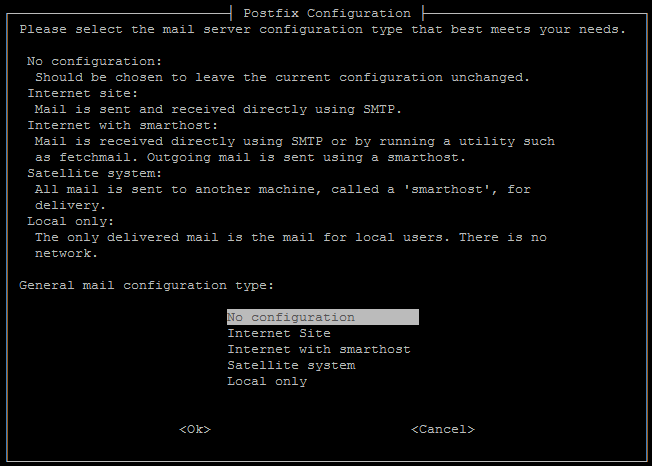The image size is (652, 466).
Task: Click the "No configuration:" description heading
Action: [x=94, y=61]
